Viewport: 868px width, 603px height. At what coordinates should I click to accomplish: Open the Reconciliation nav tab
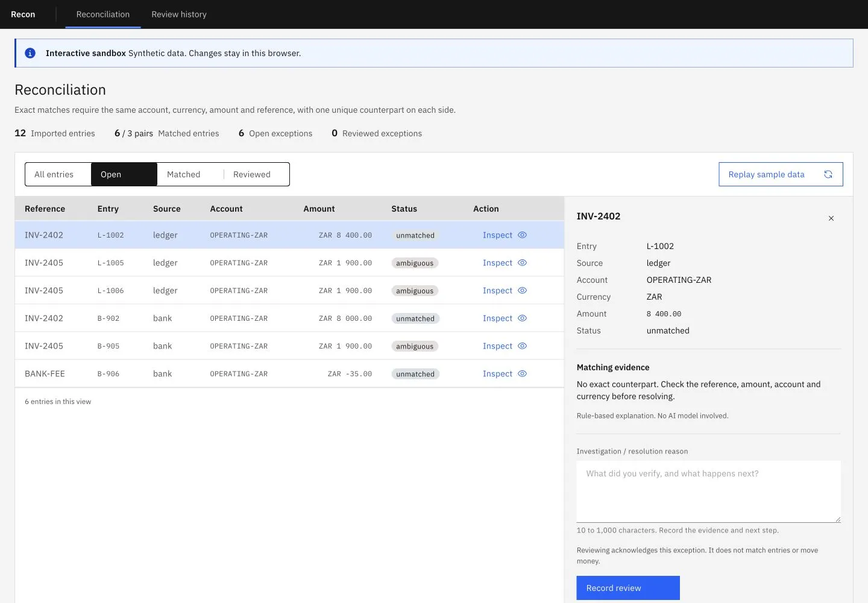pyautogui.click(x=103, y=14)
